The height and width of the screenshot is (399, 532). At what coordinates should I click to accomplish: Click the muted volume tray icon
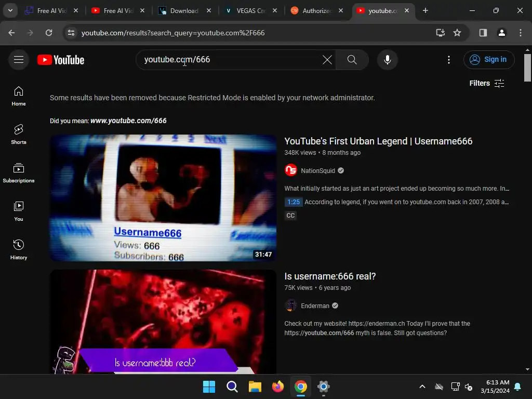469,387
